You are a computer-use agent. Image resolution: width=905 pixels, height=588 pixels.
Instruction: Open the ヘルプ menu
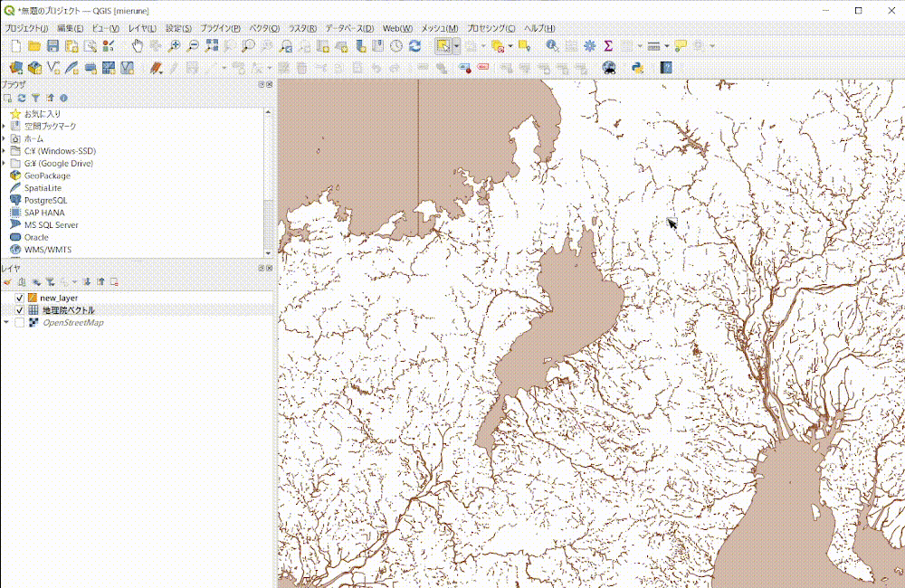[x=539, y=28]
